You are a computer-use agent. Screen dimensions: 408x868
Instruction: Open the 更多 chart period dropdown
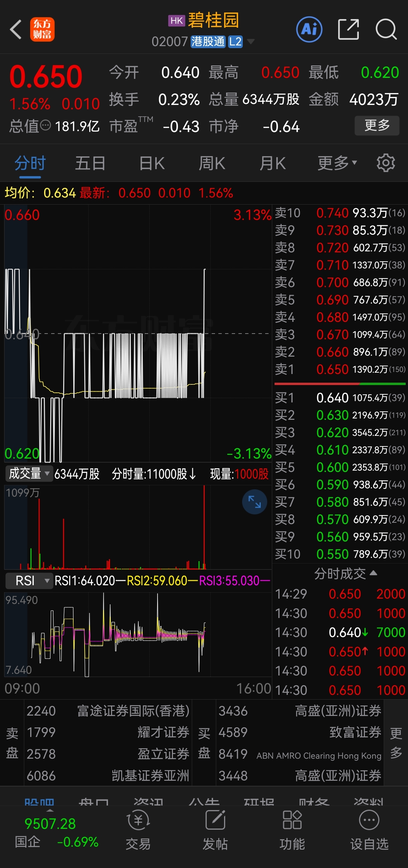tap(337, 163)
